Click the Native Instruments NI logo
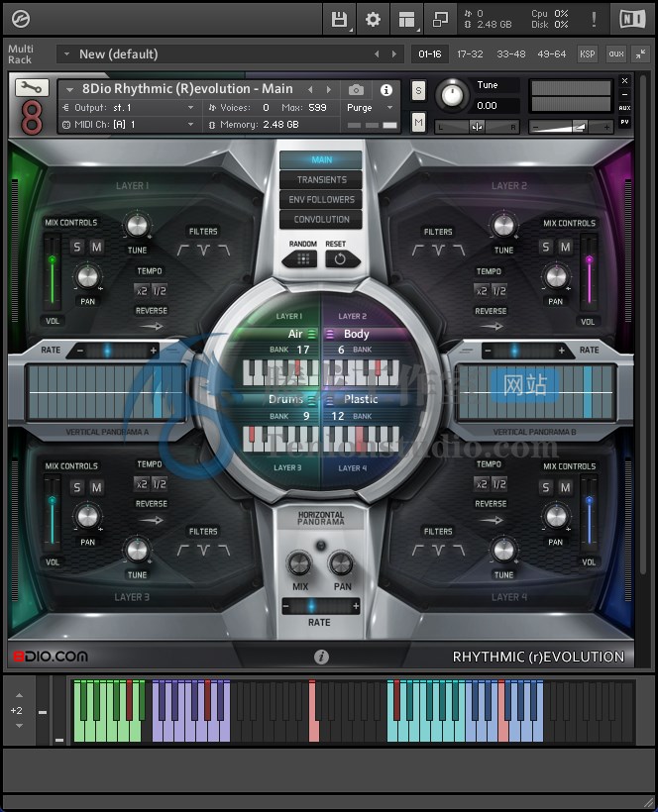658x812 pixels. 632,20
